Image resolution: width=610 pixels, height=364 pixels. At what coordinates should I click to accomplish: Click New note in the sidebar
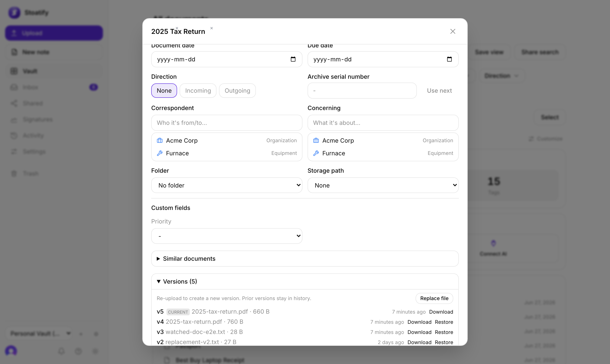54,52
